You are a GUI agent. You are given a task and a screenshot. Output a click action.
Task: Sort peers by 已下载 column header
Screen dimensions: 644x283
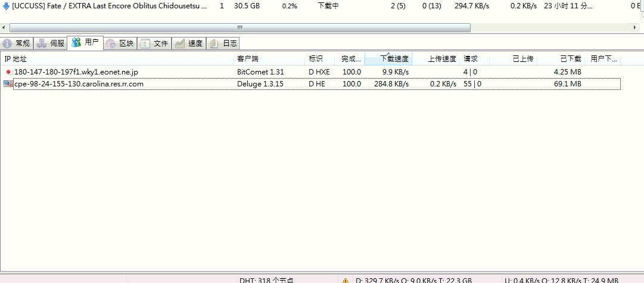561,59
